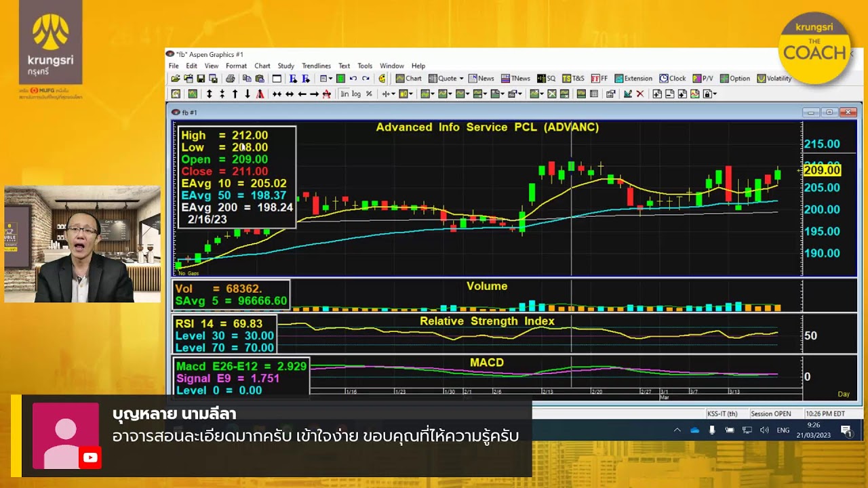Click the 'Day' interval label on chart
This screenshot has width=868, height=488.
(844, 394)
